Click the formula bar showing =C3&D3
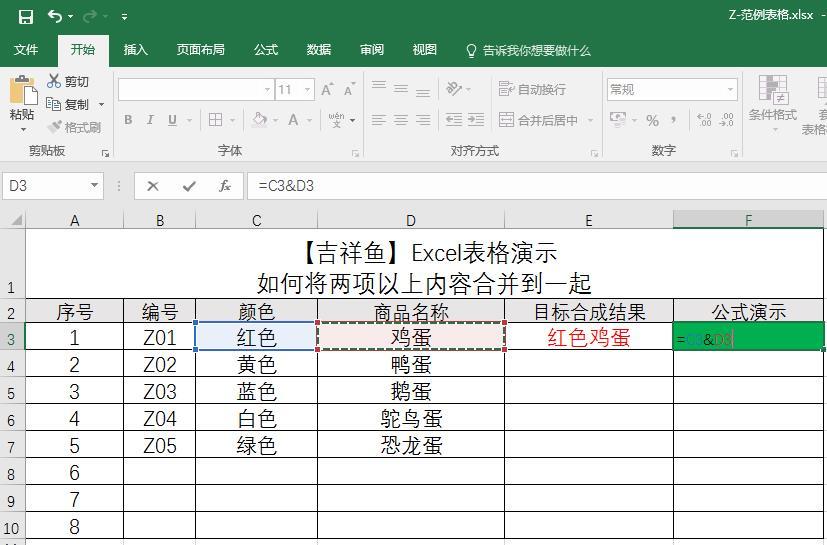This screenshot has width=827, height=545. 537,186
